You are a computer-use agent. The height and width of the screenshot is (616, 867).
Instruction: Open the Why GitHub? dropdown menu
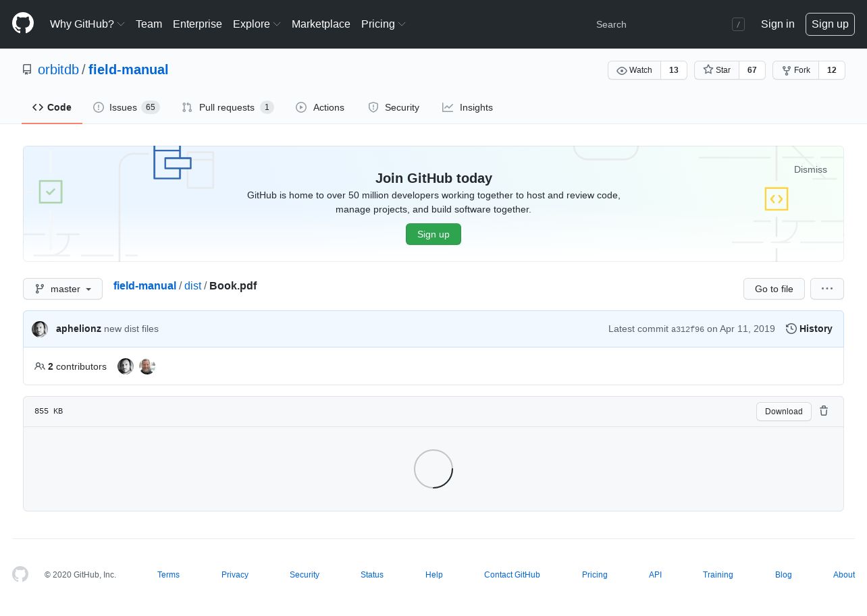[x=87, y=24]
